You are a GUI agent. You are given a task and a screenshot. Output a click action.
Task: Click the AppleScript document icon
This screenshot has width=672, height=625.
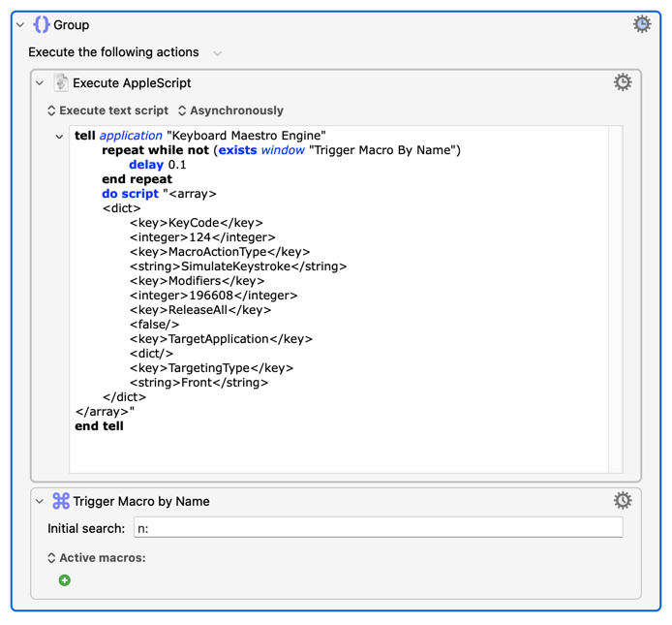pyautogui.click(x=61, y=82)
